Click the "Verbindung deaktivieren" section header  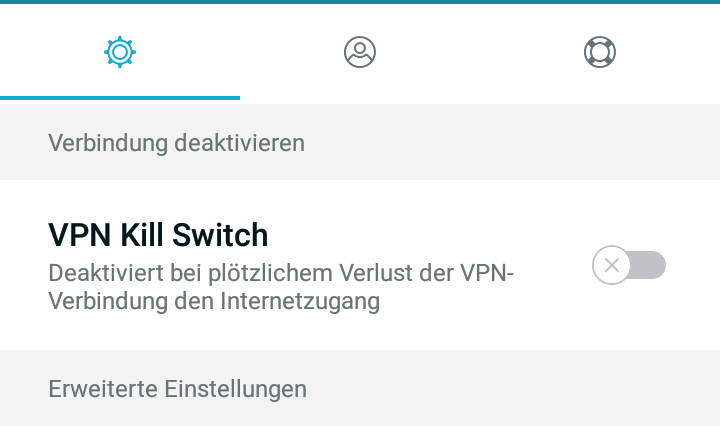176,143
